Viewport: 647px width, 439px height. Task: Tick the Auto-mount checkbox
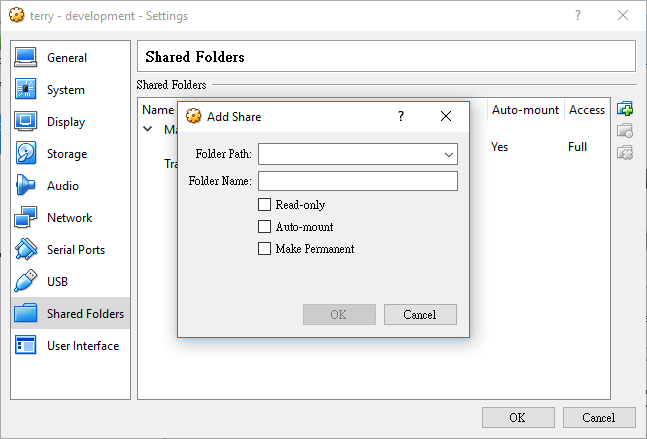click(264, 227)
